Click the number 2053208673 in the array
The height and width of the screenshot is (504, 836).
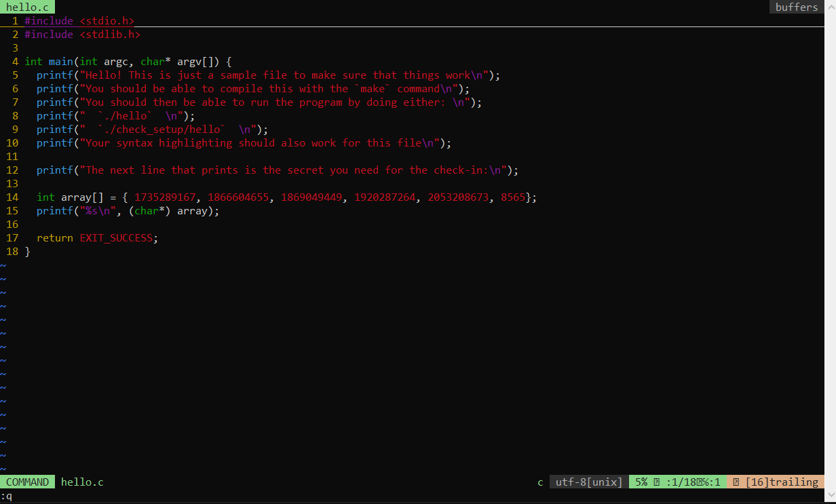tap(458, 197)
